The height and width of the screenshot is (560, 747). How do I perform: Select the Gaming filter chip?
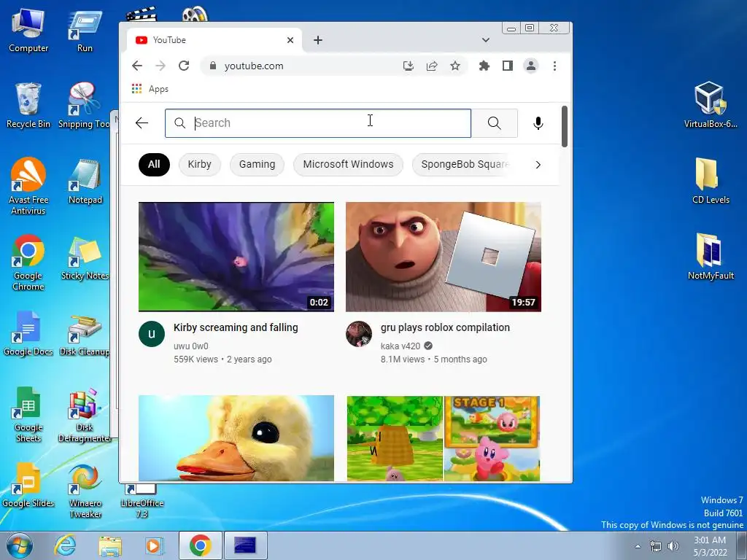(257, 164)
